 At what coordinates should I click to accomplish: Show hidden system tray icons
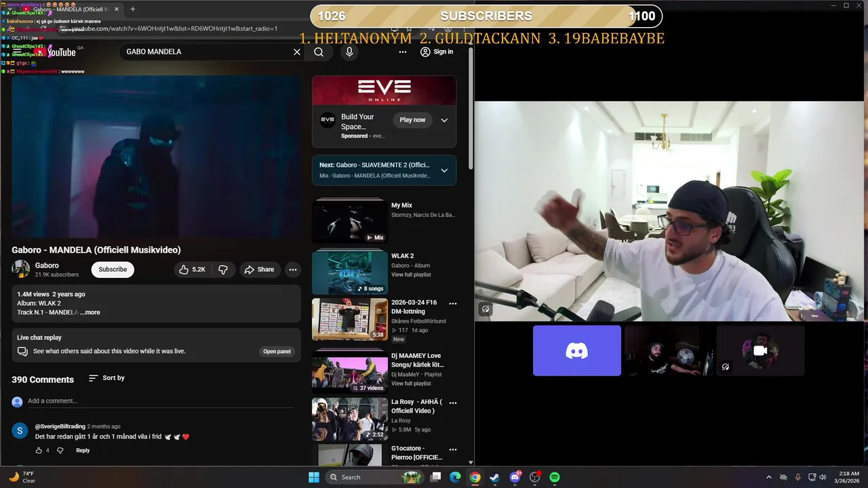click(768, 477)
